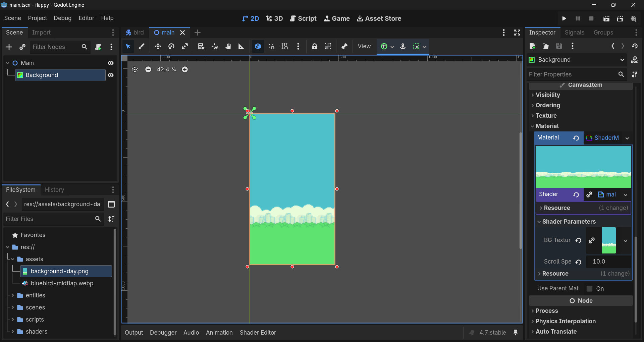Toggle Grid Snap in toolbar
Image resolution: width=644 pixels, height=342 pixels.
(x=284, y=47)
